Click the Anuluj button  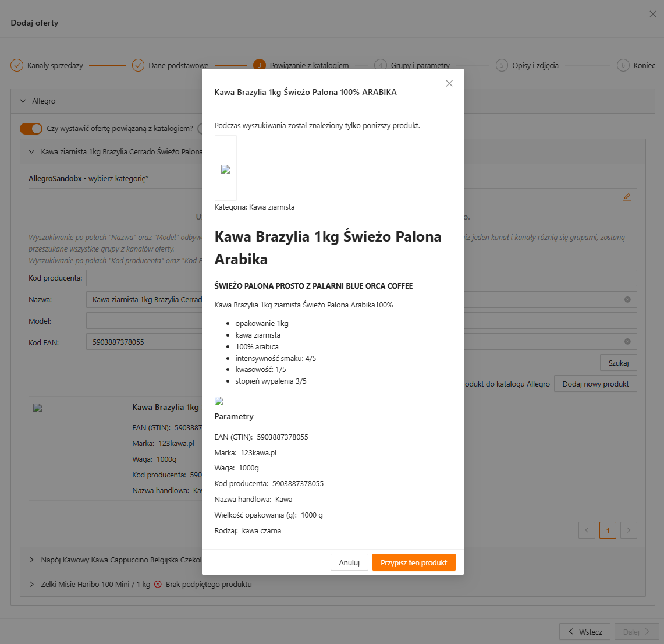(x=349, y=562)
